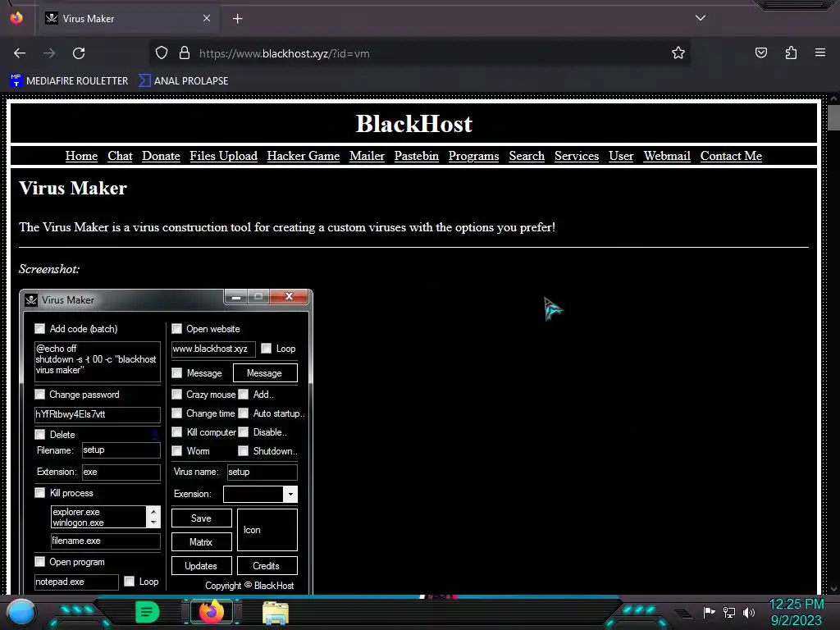Open the Files Upload link
Image resolution: width=840 pixels, height=630 pixels.
pos(223,156)
